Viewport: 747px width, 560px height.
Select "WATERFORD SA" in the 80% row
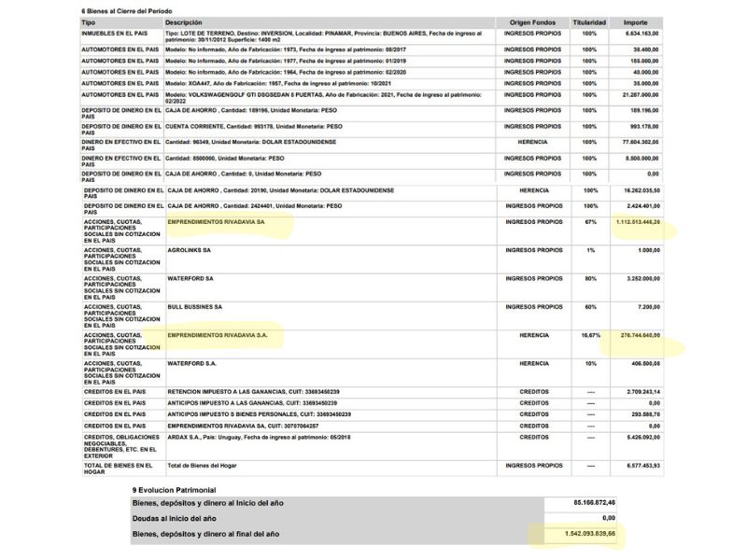[x=190, y=278]
